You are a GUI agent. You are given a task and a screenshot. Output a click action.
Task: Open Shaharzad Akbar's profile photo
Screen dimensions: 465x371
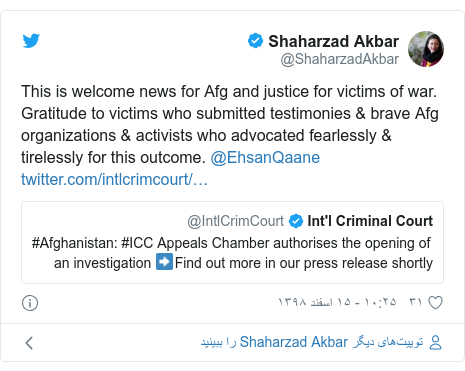click(426, 49)
